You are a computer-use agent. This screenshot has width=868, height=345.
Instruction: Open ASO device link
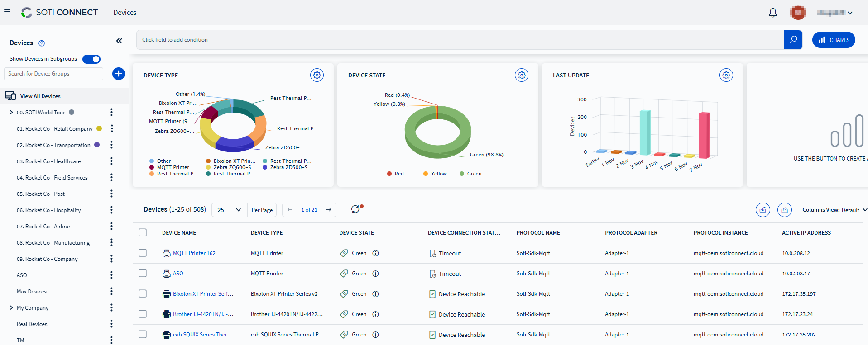tap(178, 274)
